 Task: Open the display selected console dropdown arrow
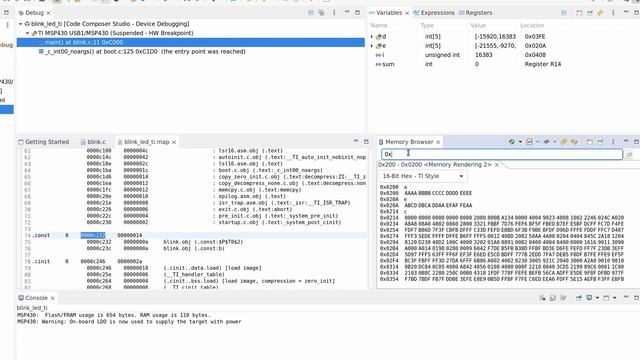597,298
